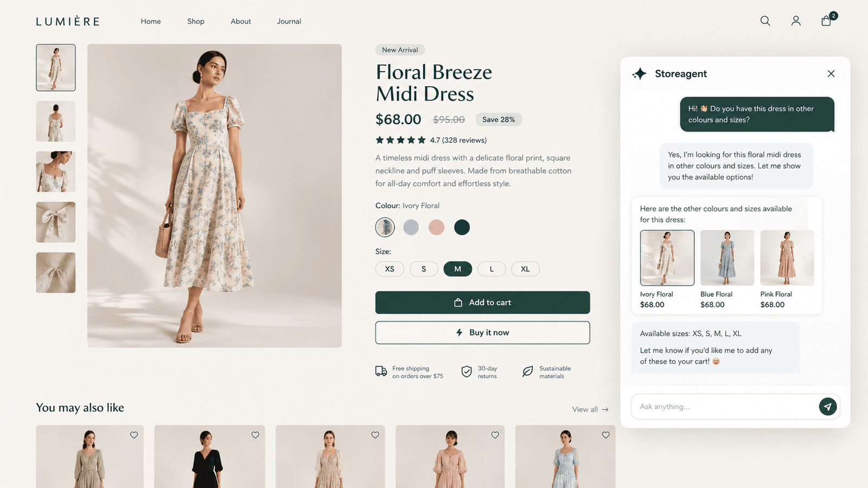Image resolution: width=868 pixels, height=488 pixels.
Task: Select size L
Action: point(492,269)
